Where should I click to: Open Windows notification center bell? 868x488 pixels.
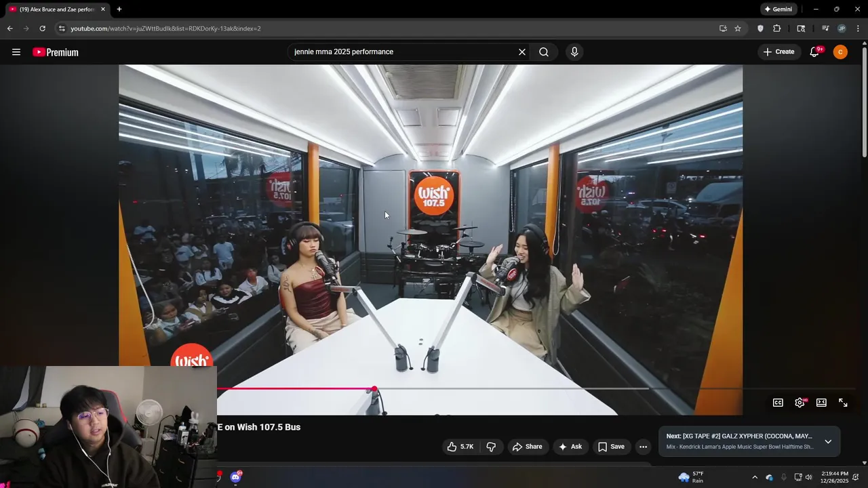pyautogui.click(x=856, y=477)
